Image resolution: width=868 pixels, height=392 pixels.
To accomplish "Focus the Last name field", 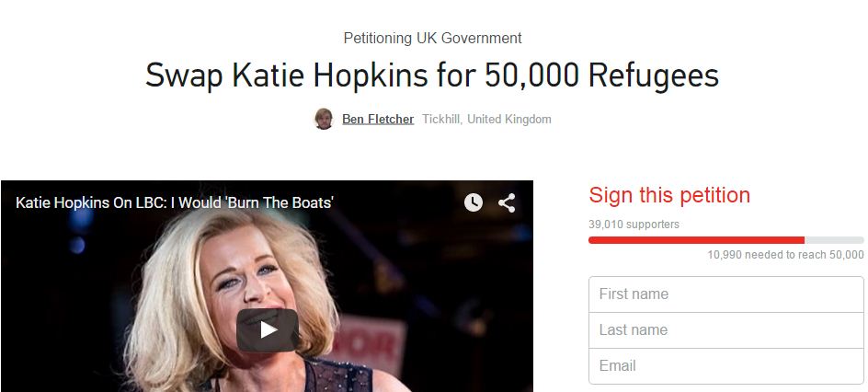I will click(725, 330).
